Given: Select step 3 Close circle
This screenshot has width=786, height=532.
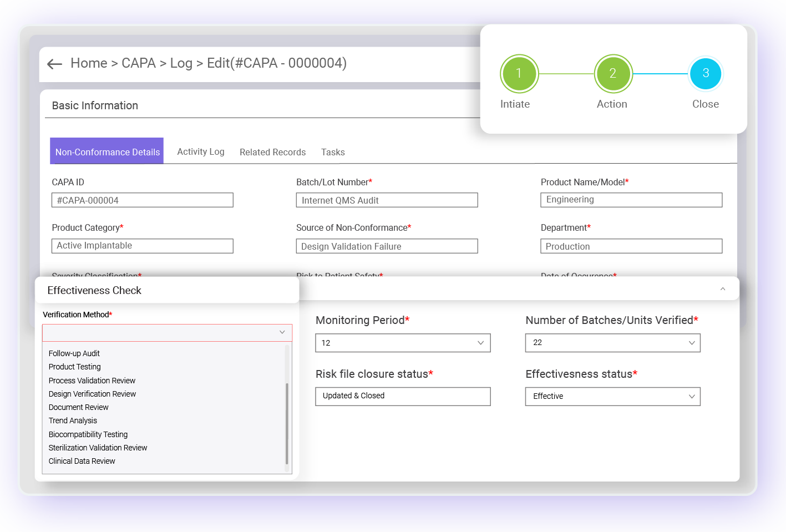Looking at the screenshot, I should click(x=706, y=73).
